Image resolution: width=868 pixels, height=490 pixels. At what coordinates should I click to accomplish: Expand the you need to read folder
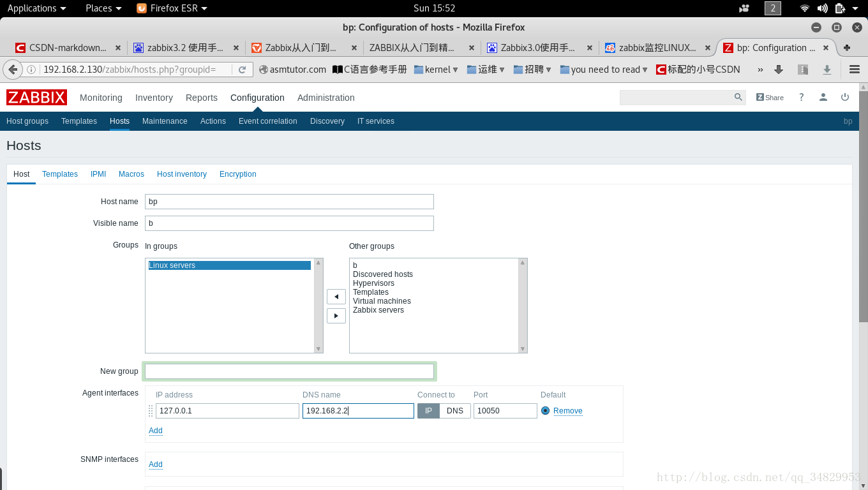(x=604, y=70)
